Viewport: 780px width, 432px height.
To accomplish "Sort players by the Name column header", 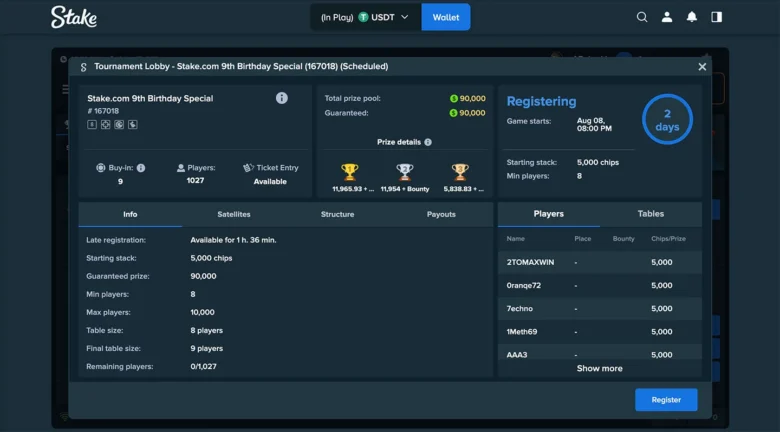I will 515,239.
